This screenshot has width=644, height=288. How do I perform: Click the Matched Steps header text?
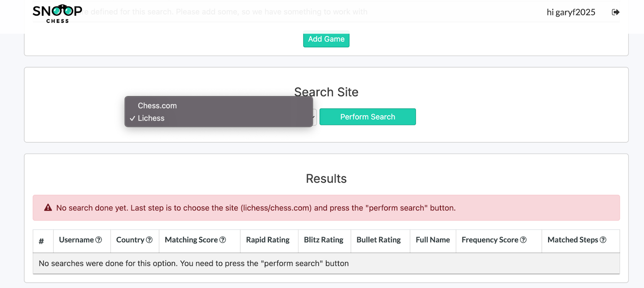pyautogui.click(x=573, y=240)
